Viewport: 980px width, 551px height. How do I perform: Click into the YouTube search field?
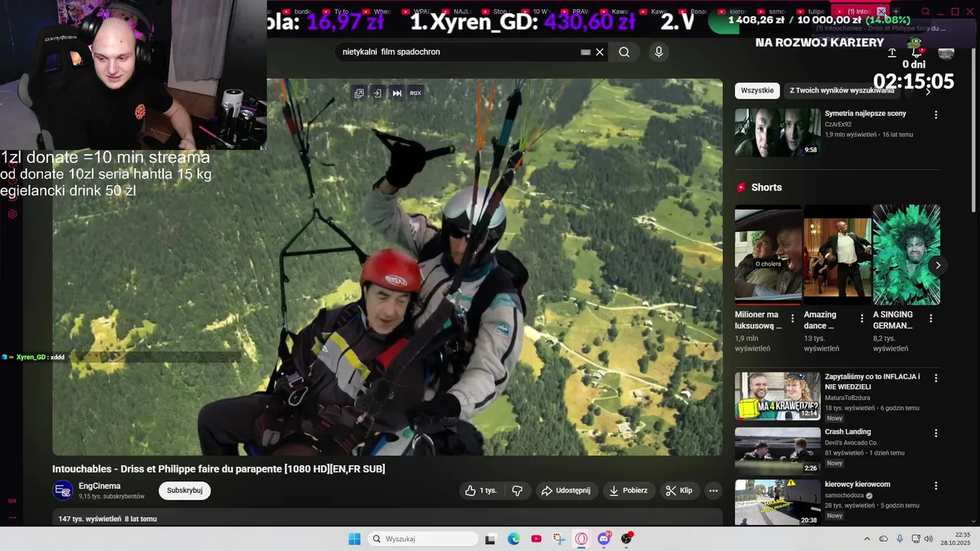coord(459,52)
